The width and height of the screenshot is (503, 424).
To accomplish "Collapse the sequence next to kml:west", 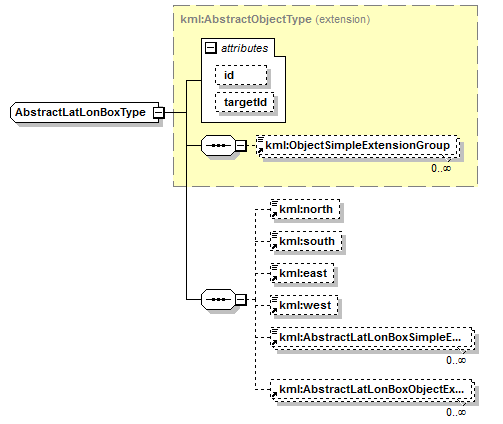I will click(241, 299).
